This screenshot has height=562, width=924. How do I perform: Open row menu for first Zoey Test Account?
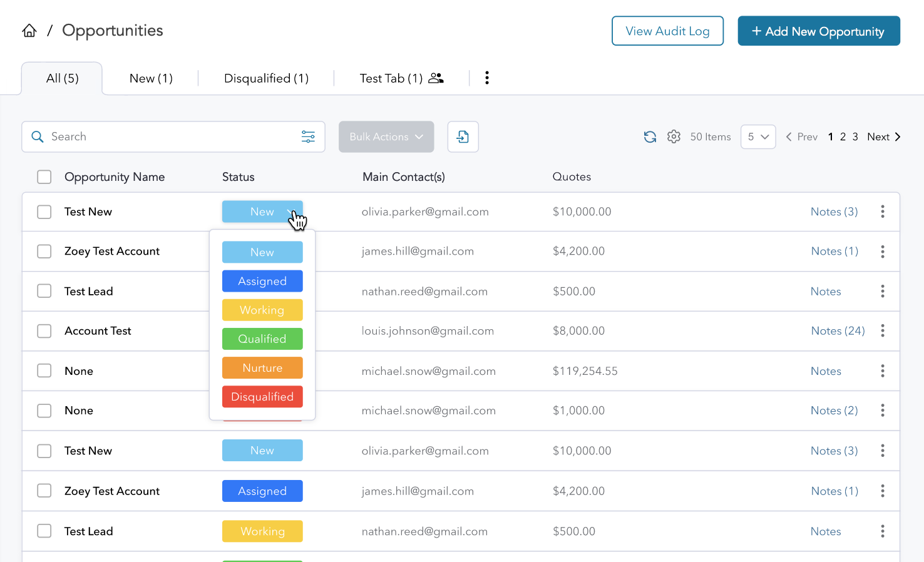[883, 251]
